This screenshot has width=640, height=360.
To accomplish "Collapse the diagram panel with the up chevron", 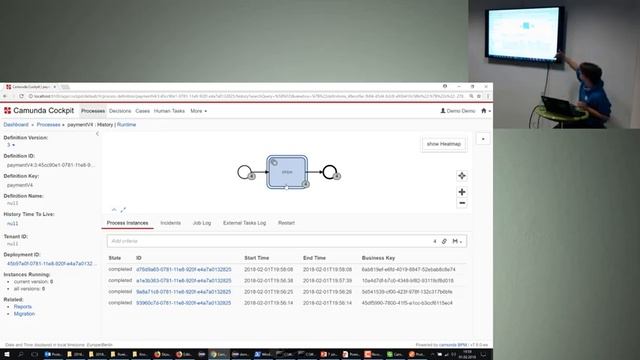I will pos(114,209).
